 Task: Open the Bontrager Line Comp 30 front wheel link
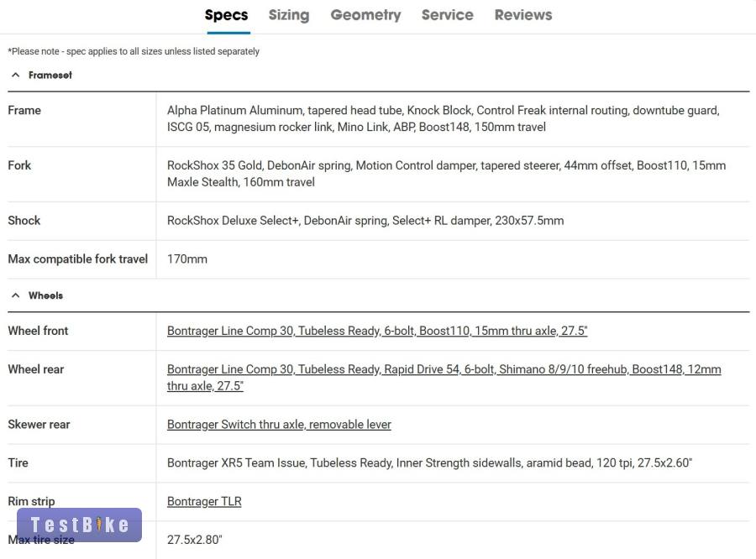pos(377,331)
